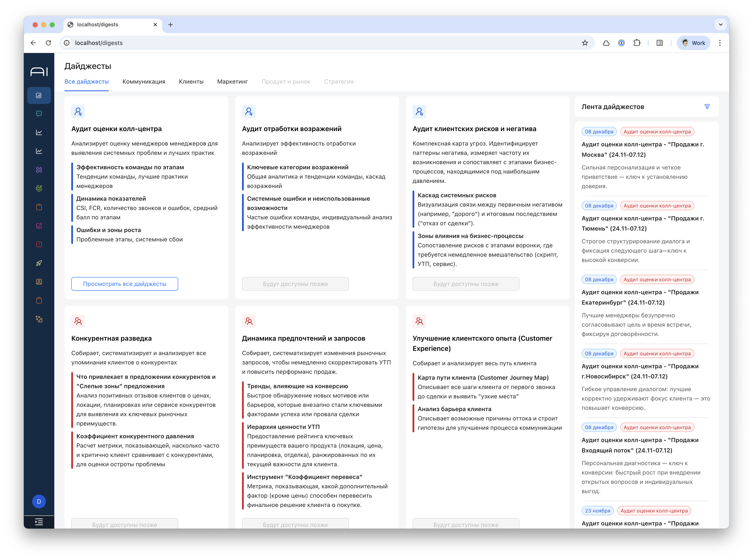753x560 pixels.
Task: Click the purple shapes sidebar icon
Action: [x=39, y=170]
